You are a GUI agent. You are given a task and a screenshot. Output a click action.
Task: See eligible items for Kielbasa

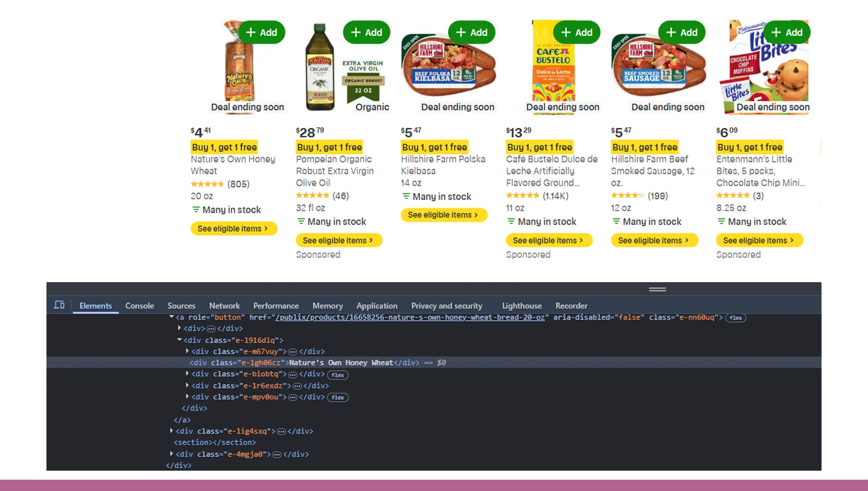click(x=444, y=215)
